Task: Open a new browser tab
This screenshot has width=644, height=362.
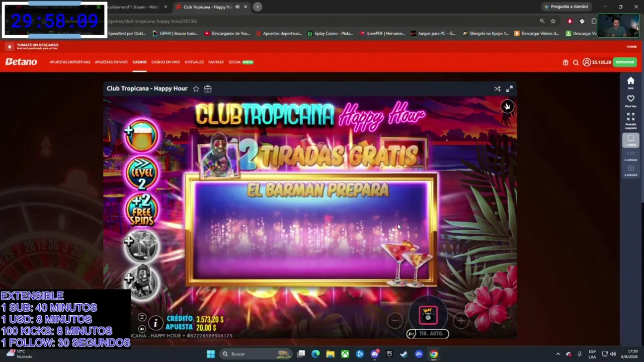Action: pos(257,7)
